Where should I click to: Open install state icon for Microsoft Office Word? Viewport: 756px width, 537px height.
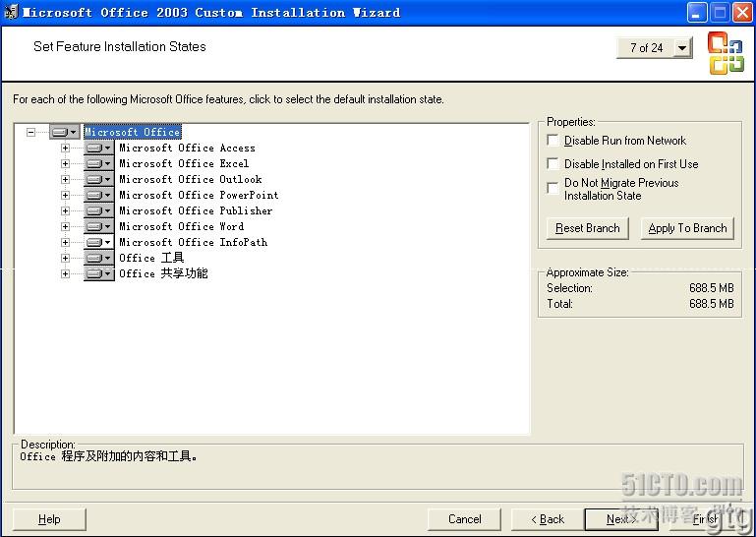pyautogui.click(x=99, y=226)
